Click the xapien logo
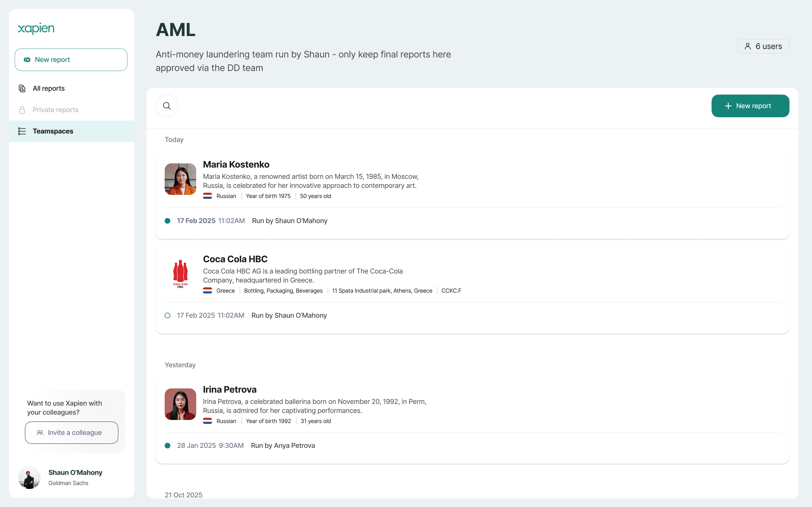Viewport: 812px width, 507px height. (36, 28)
